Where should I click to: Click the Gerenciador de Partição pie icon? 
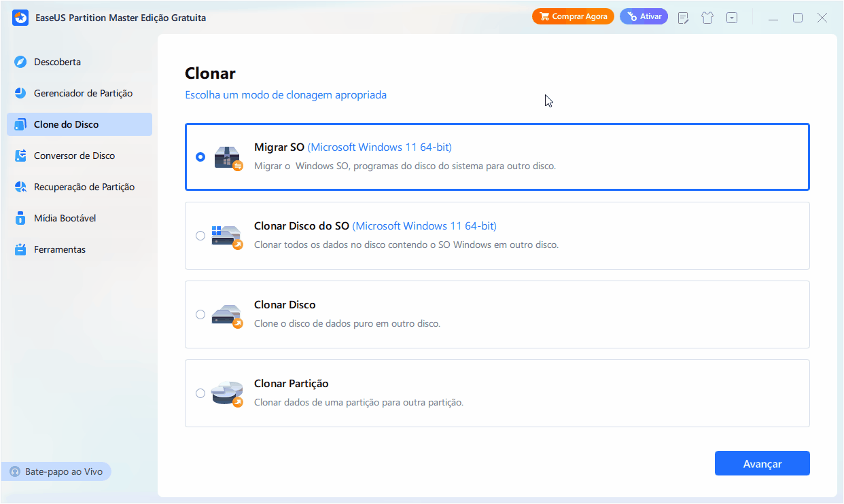click(x=20, y=93)
